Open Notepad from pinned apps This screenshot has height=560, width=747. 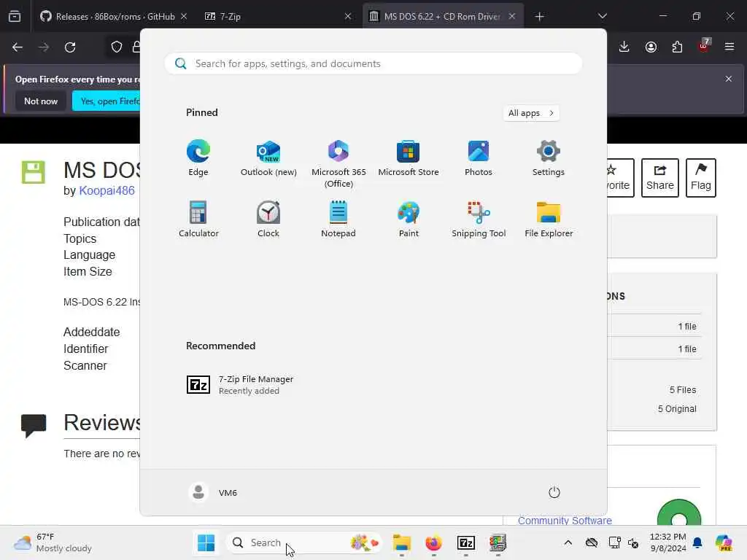click(x=338, y=219)
